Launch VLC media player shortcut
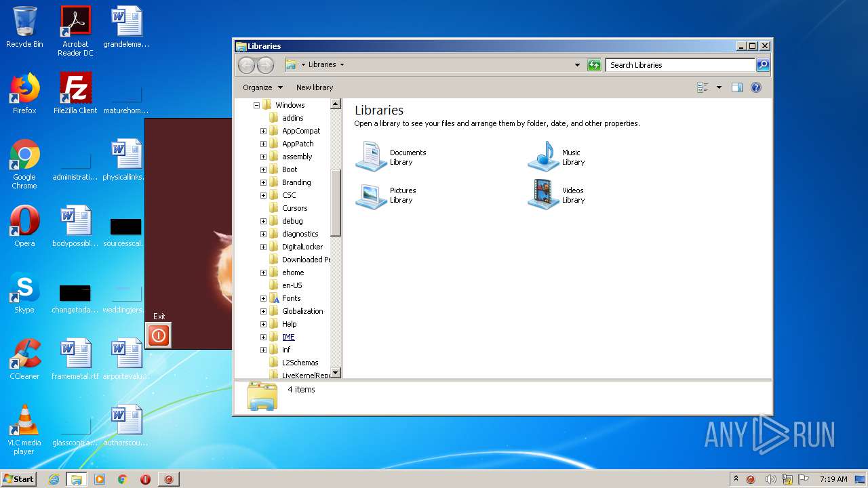 coord(24,430)
